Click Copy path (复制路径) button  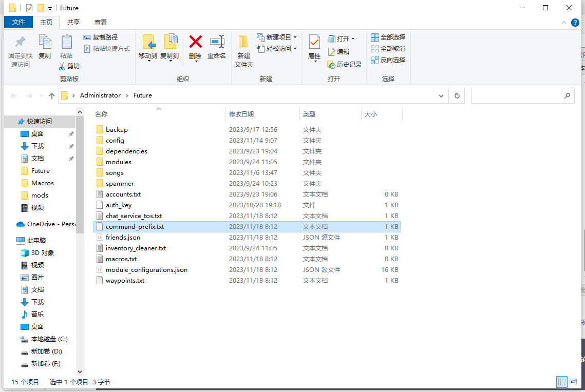[x=101, y=37]
